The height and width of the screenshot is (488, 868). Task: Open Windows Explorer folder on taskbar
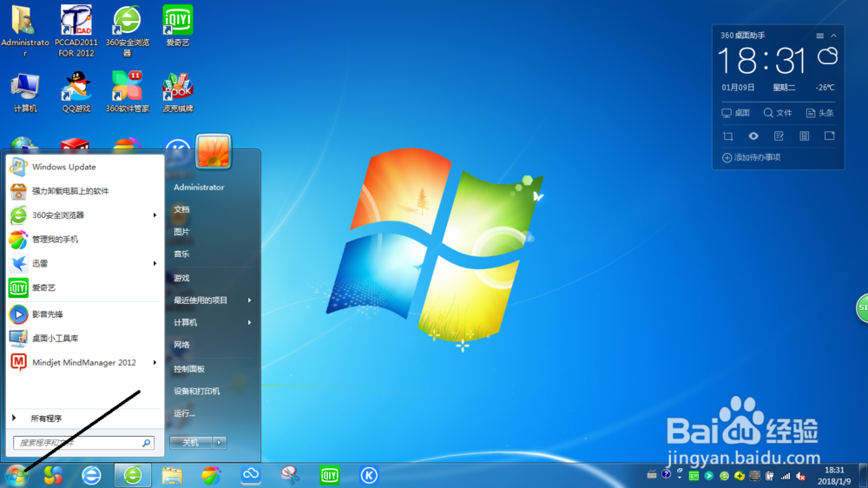(172, 475)
